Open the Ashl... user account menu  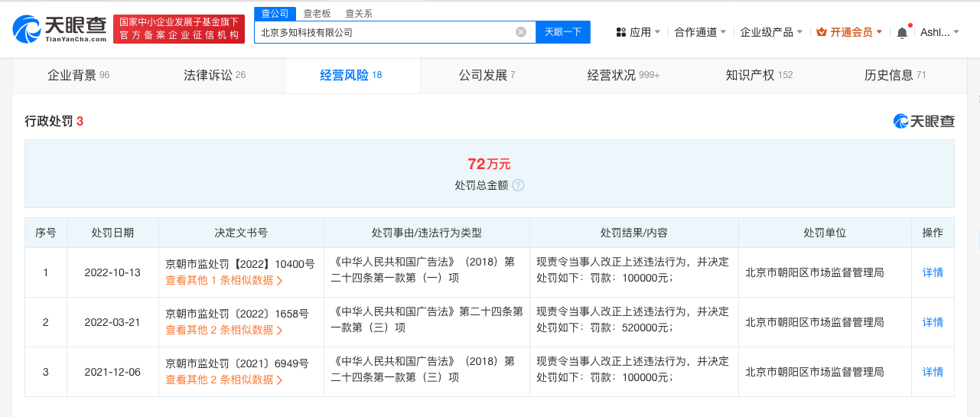pyautogui.click(x=939, y=32)
